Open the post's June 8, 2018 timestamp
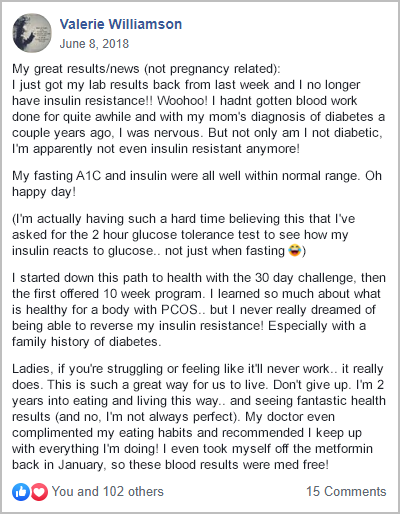The image size is (400, 514). [x=94, y=44]
